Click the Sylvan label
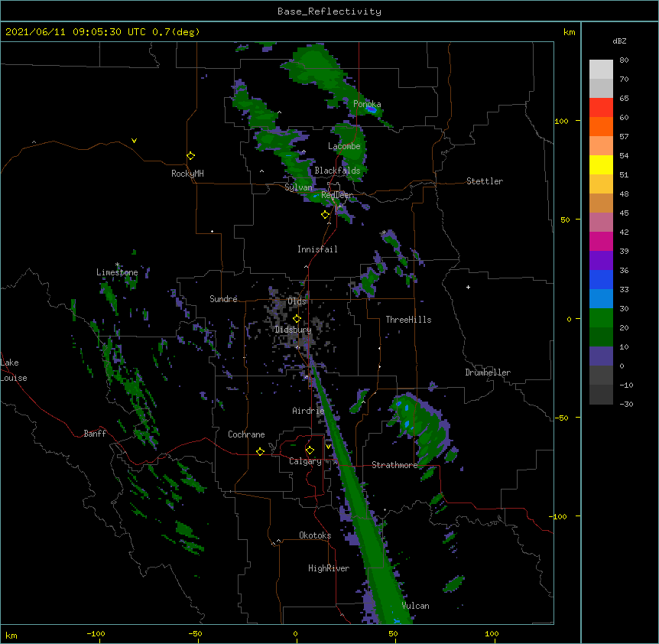659x644 pixels. pyautogui.click(x=298, y=187)
